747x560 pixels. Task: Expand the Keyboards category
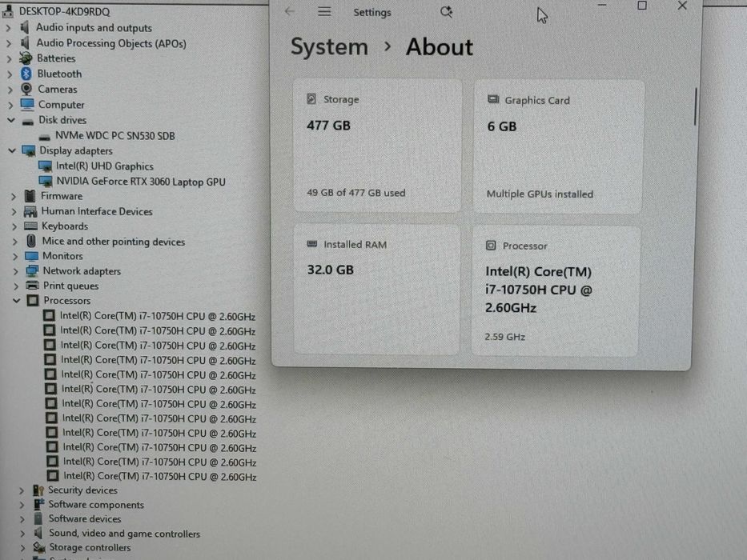coord(14,226)
